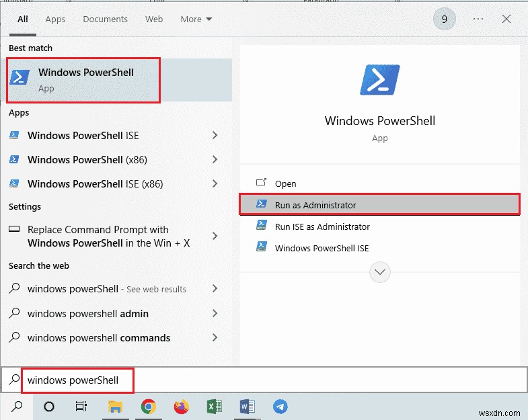Click search icon beside 'windows powershell commands'
Screen dimensions: 528x420
14,337
